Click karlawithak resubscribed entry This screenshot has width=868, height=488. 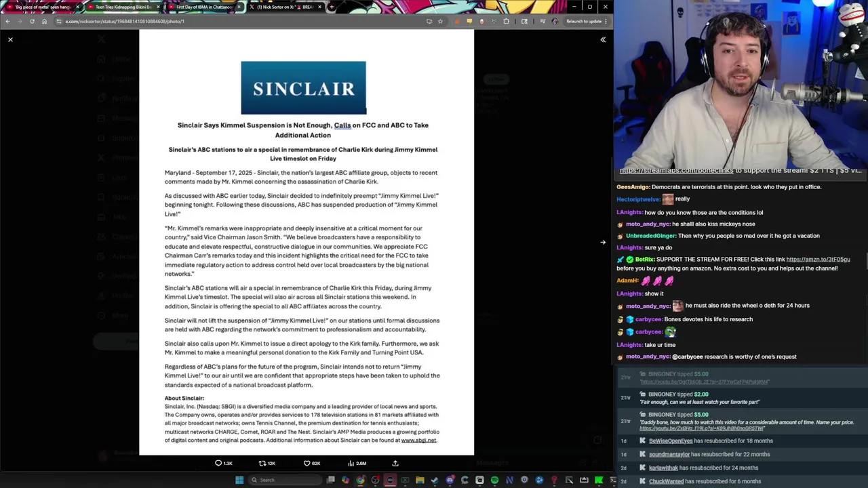pyautogui.click(x=742, y=468)
